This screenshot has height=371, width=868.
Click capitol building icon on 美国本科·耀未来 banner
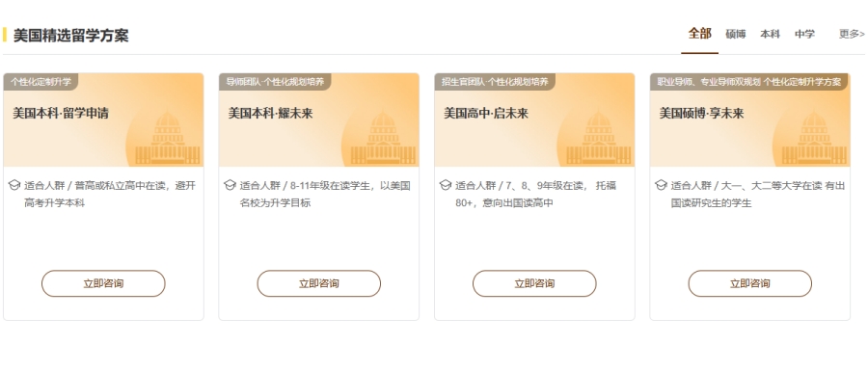[383, 138]
